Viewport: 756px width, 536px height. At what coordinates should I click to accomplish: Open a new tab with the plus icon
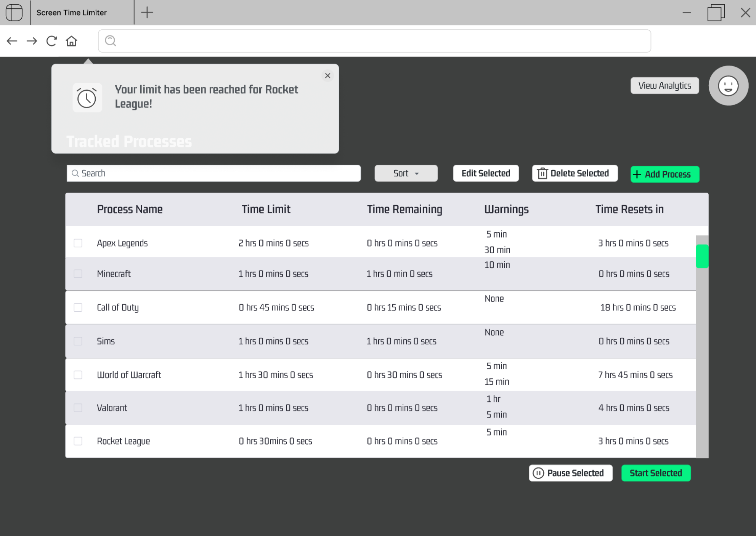click(x=147, y=13)
